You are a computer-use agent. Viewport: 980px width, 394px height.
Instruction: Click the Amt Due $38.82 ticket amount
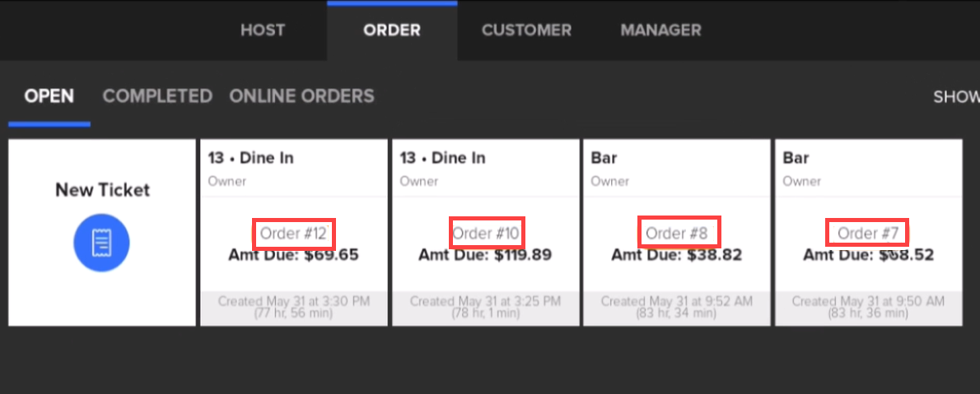click(x=676, y=255)
